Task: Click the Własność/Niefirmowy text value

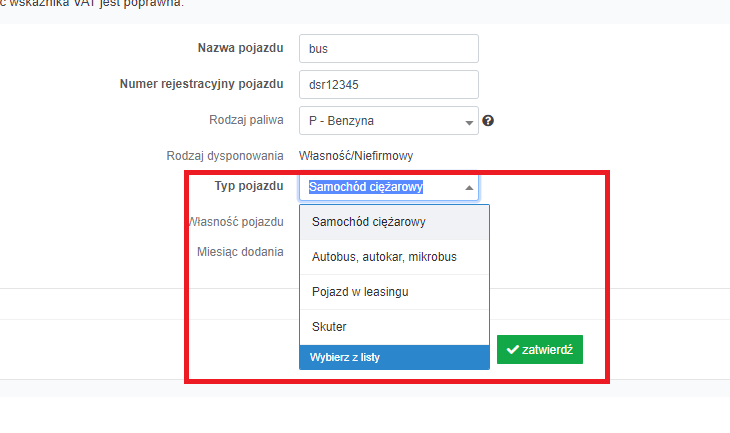Action: click(x=356, y=156)
